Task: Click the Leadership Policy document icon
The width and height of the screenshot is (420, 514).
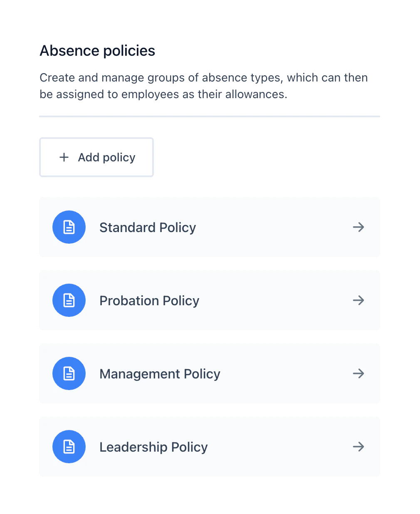Action: coord(69,447)
